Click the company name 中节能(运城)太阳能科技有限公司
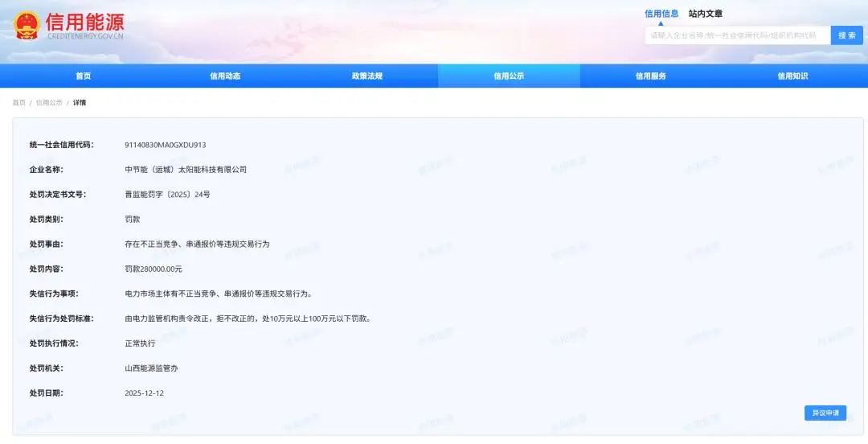Image resolution: width=868 pixels, height=444 pixels. point(186,170)
